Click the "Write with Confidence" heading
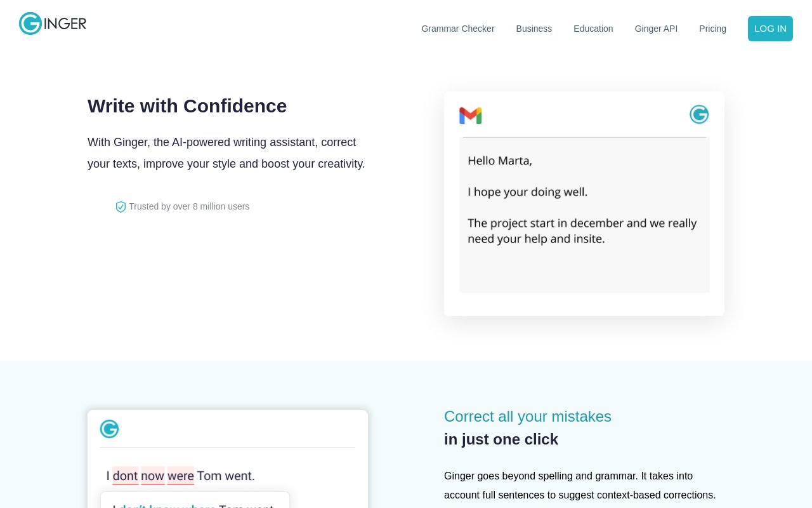 187,105
